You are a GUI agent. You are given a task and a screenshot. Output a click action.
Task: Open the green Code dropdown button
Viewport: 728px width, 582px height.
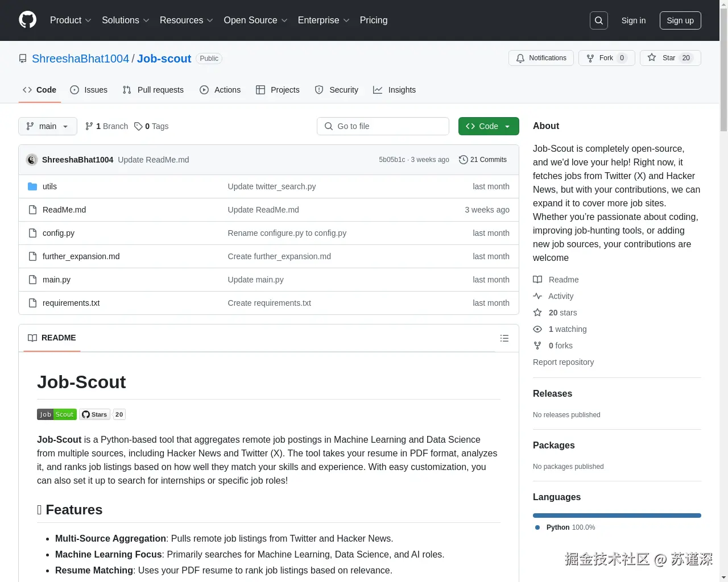tap(489, 126)
